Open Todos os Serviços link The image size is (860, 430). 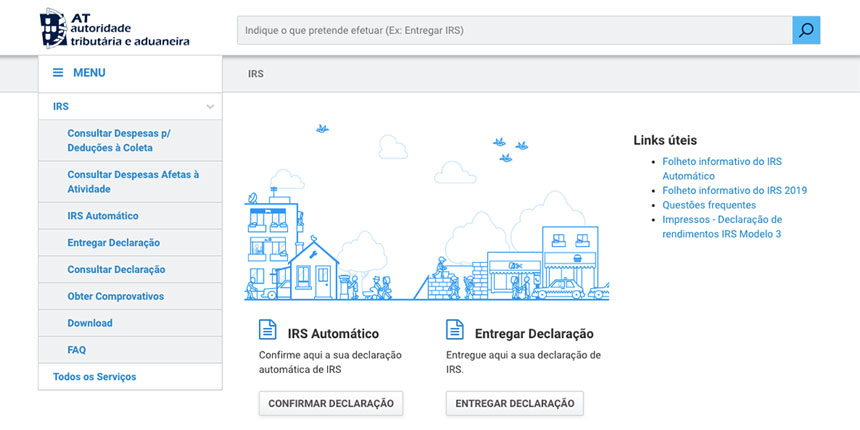(94, 377)
